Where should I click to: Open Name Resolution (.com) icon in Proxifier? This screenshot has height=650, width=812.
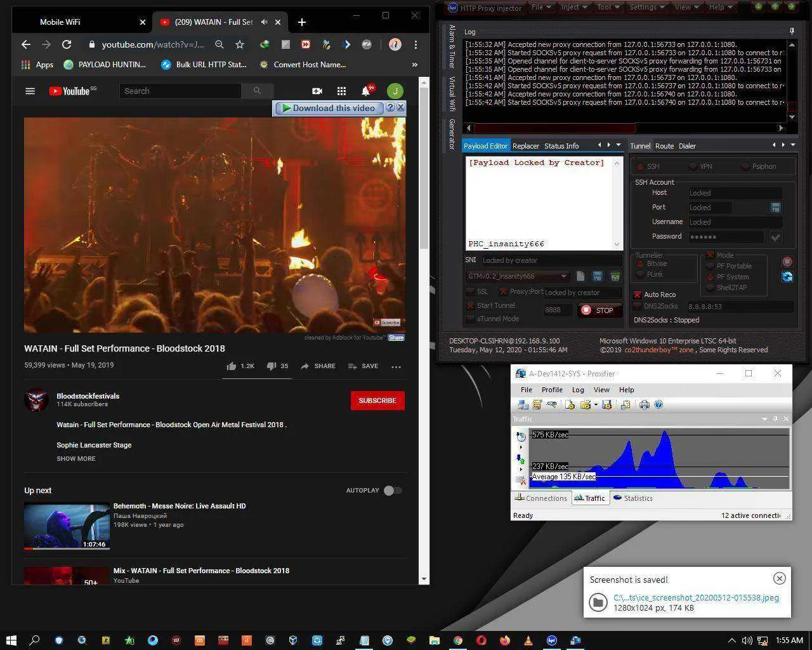point(551,404)
